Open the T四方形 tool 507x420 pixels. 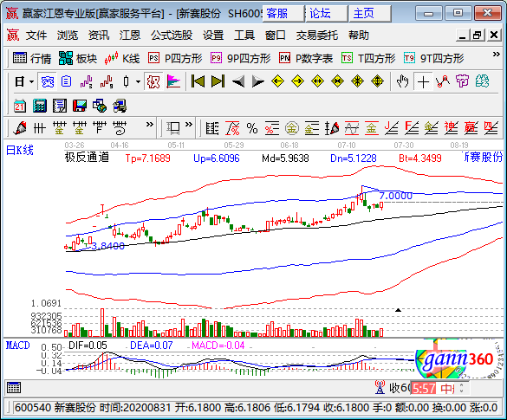[x=368, y=59]
